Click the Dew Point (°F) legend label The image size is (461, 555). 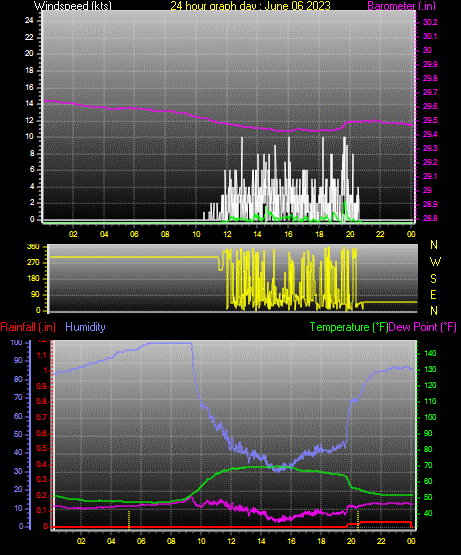click(423, 327)
